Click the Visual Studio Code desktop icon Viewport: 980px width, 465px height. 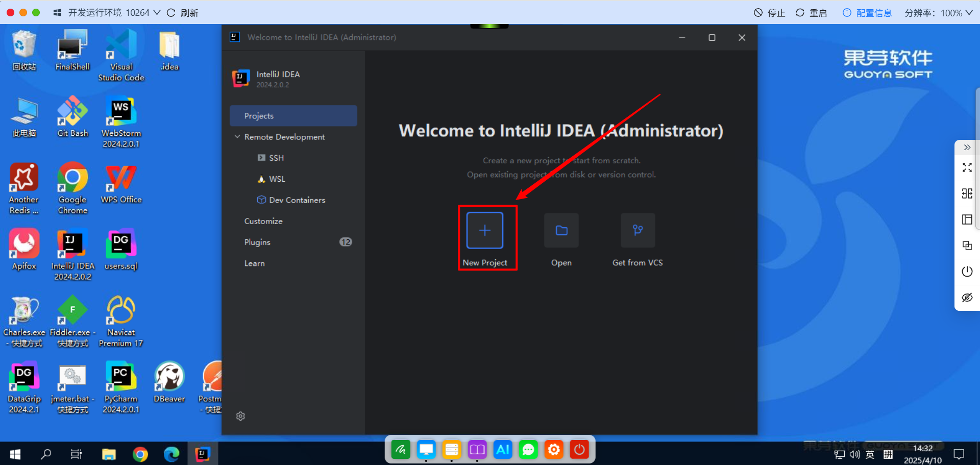coord(121,55)
